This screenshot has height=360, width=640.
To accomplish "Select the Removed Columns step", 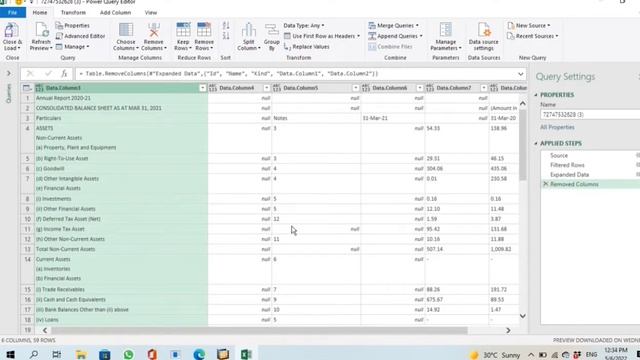I will pos(590,184).
